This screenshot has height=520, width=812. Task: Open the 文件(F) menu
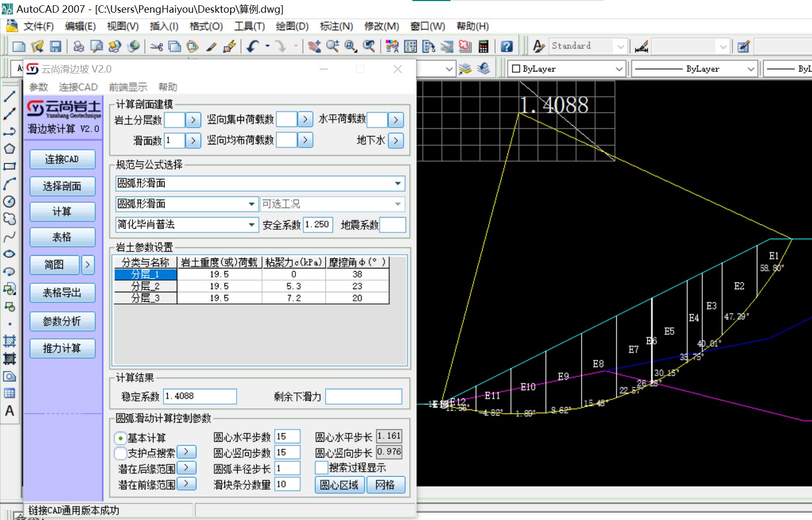39,26
